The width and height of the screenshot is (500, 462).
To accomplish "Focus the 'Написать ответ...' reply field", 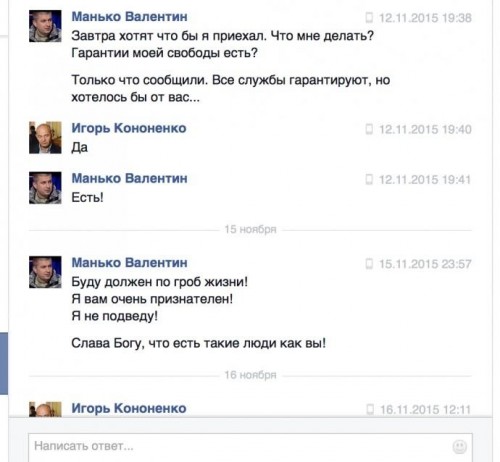I will tap(250, 447).
